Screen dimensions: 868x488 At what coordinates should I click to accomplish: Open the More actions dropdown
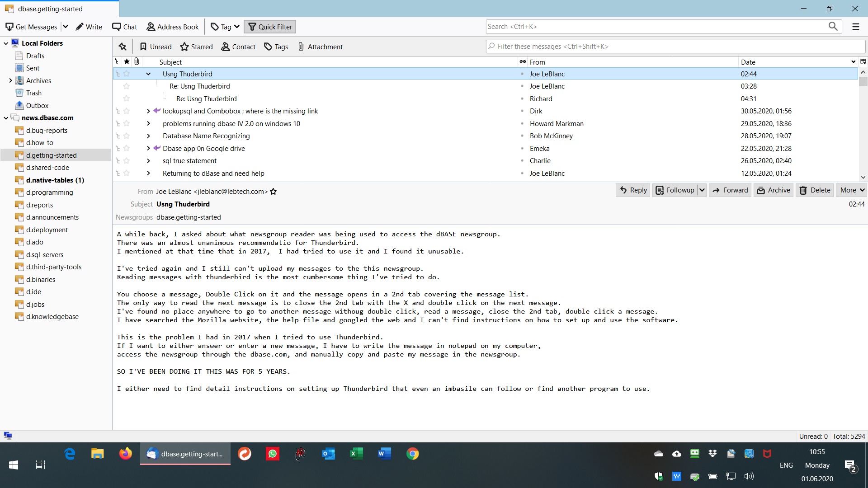pyautogui.click(x=852, y=190)
